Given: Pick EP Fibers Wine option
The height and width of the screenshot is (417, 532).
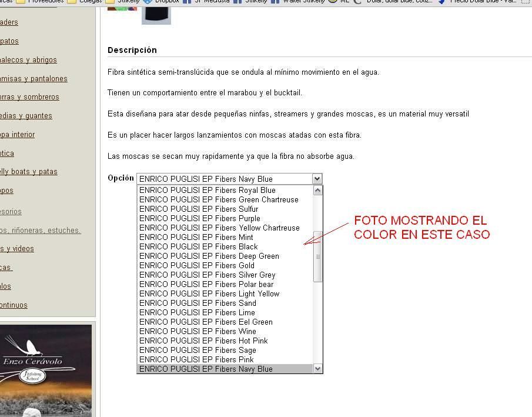Looking at the screenshot, I should pos(225,331).
